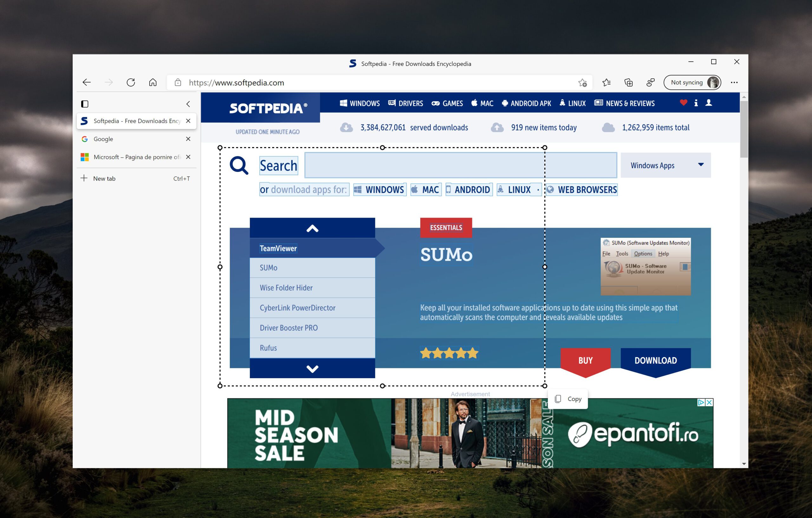
Task: Open the SUMo screenshot thumbnail
Action: click(x=645, y=266)
